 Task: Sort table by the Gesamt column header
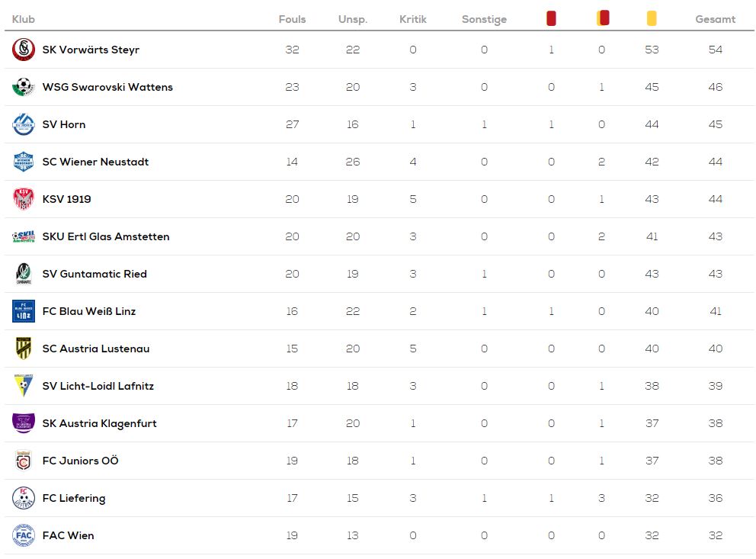(715, 19)
